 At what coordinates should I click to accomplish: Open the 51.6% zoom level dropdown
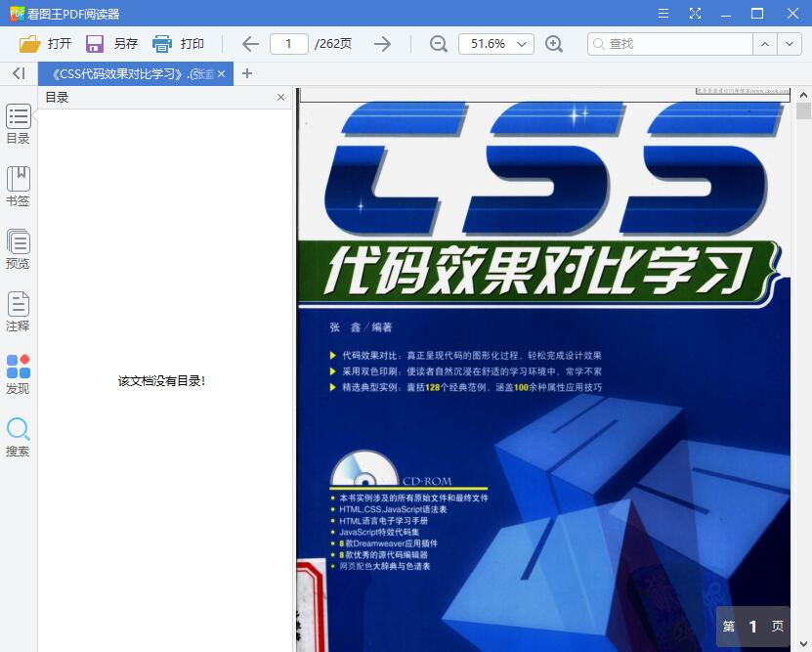[x=496, y=44]
